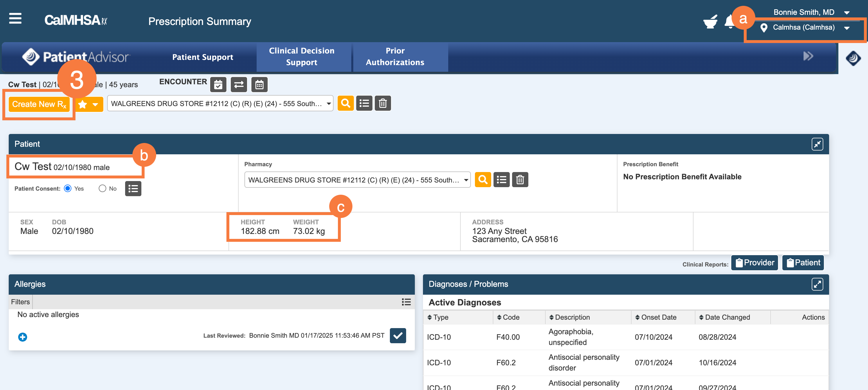Click the mortar and pestle pharmacy icon
Viewport: 868px width, 390px height.
(x=710, y=22)
